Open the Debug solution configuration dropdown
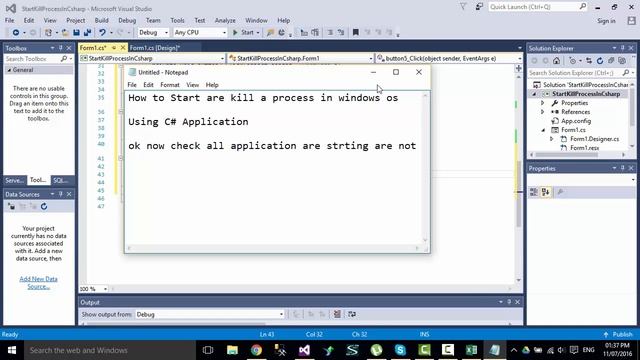640x360 pixels. [x=153, y=32]
